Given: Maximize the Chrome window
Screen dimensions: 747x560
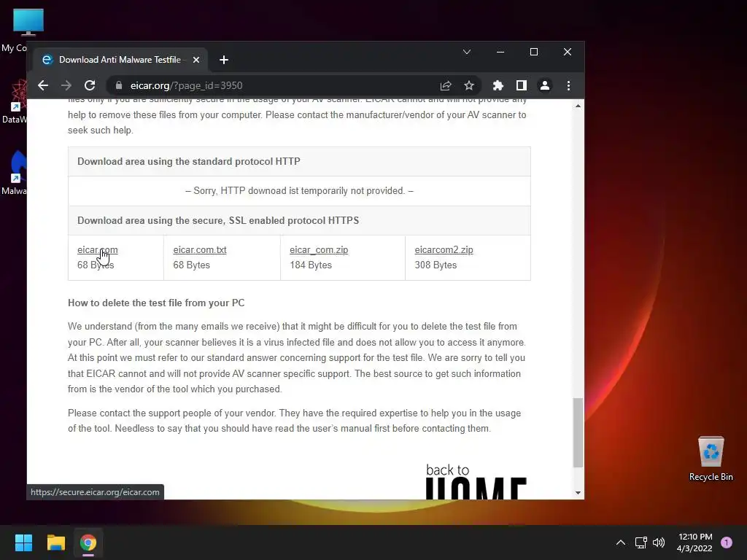Looking at the screenshot, I should click(x=534, y=52).
